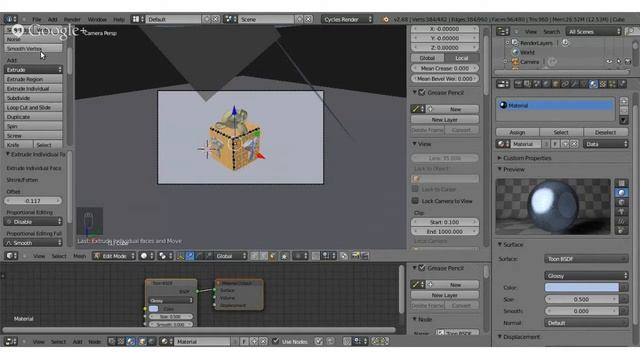Select the sphere preview shape icon
Image resolution: width=640 pixels, height=360 pixels.
point(621,193)
